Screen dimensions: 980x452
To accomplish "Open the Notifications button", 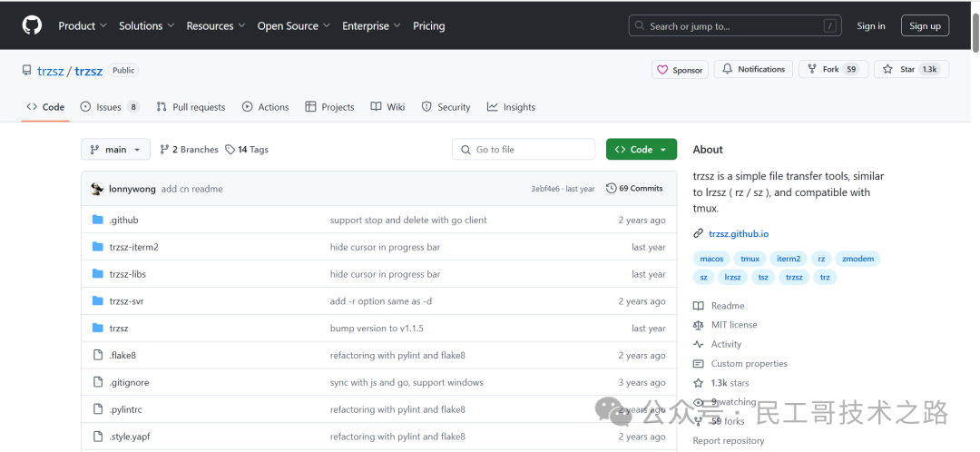I will [x=753, y=69].
